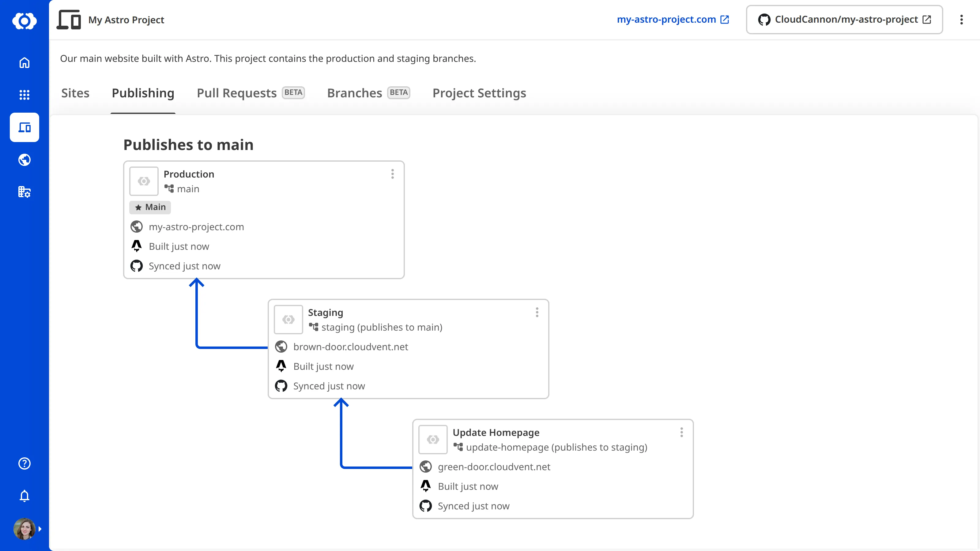Open the Update Homepage site title
The image size is (980, 551).
tap(496, 433)
